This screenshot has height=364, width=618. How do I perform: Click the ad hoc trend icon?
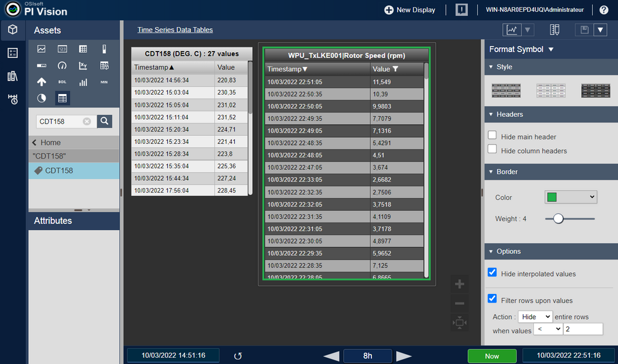coord(512,30)
